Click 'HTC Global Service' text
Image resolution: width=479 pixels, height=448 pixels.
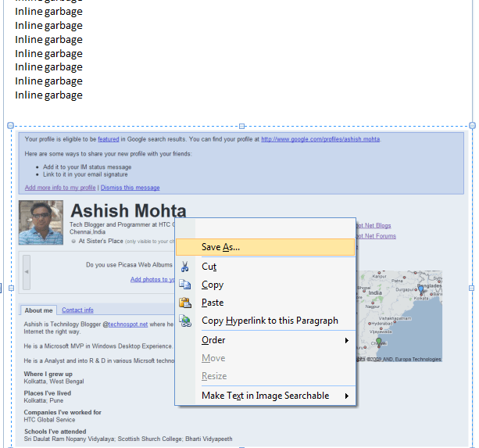(49, 420)
